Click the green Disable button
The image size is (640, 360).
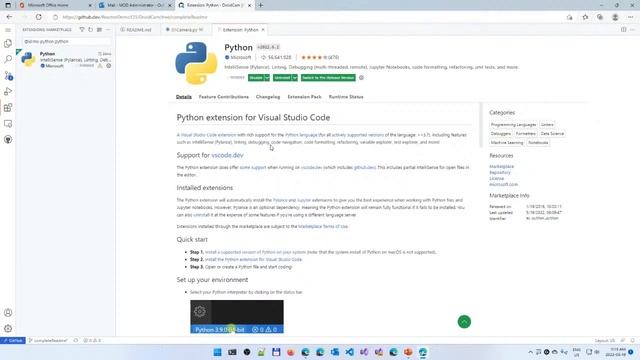pos(256,78)
